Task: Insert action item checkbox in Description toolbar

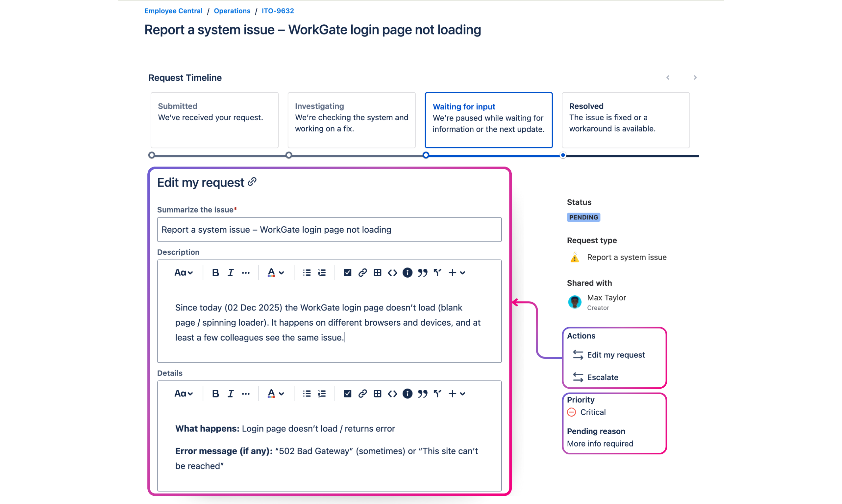Action: tap(347, 273)
